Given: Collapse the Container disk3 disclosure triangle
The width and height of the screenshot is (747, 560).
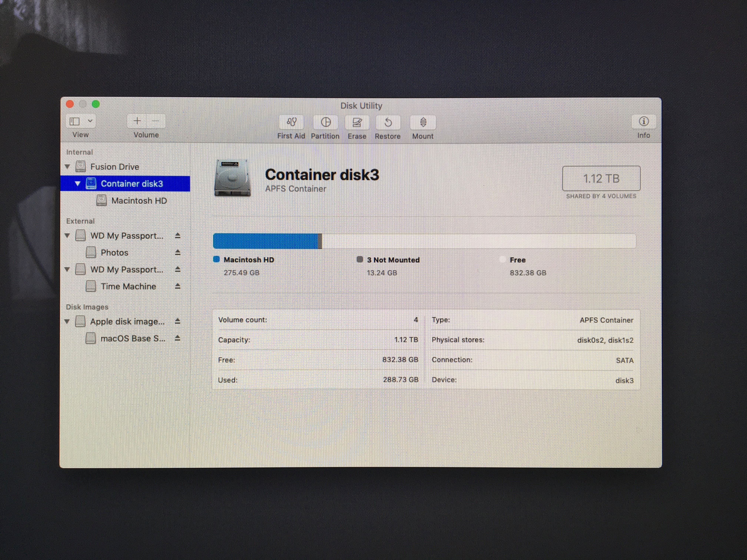Looking at the screenshot, I should [x=78, y=184].
